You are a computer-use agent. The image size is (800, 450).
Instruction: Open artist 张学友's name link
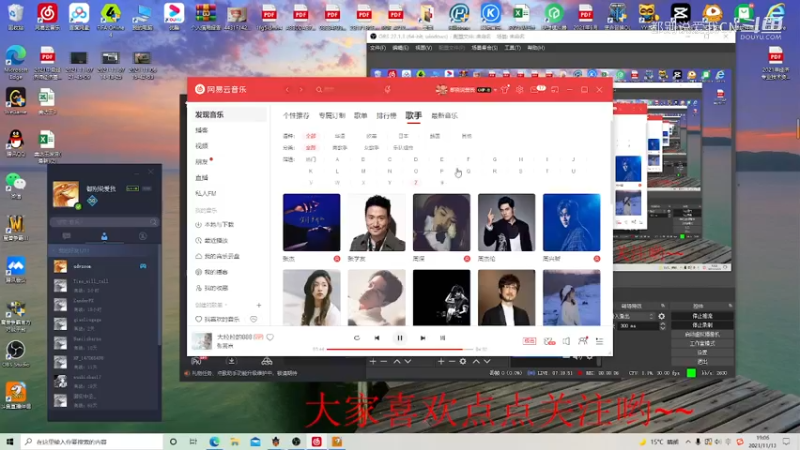pos(357,259)
